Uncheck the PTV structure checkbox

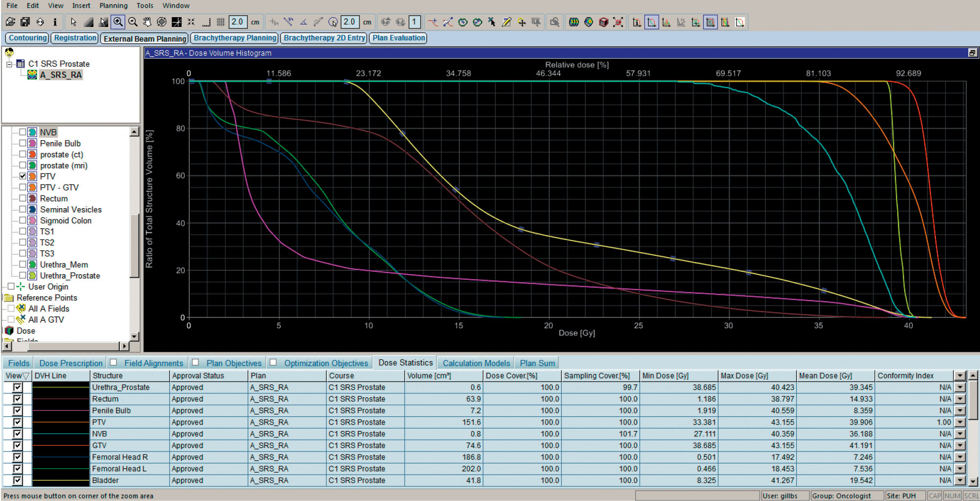point(23,176)
